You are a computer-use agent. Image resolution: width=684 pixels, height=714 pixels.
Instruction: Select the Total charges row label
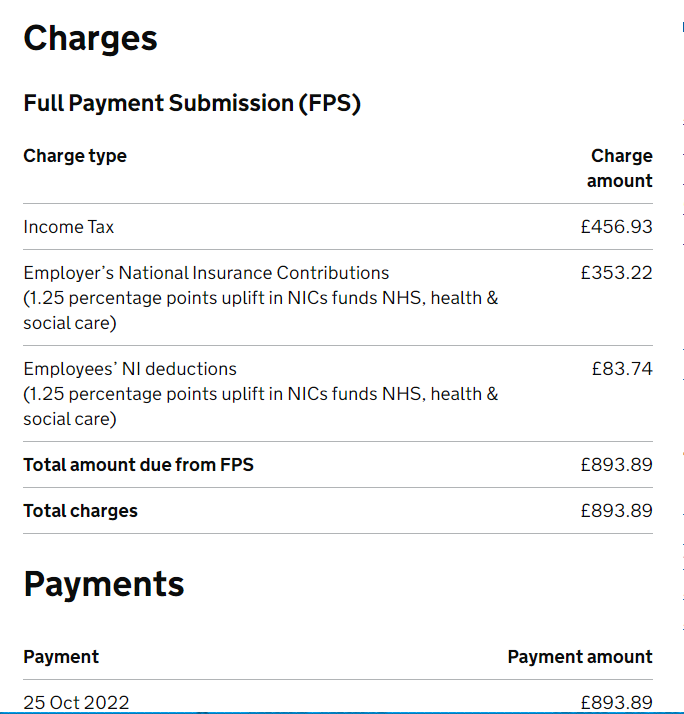[81, 511]
